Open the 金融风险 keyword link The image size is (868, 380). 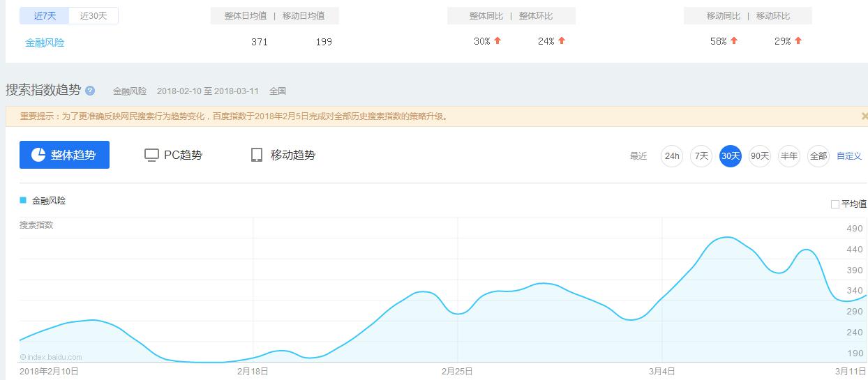pos(45,43)
